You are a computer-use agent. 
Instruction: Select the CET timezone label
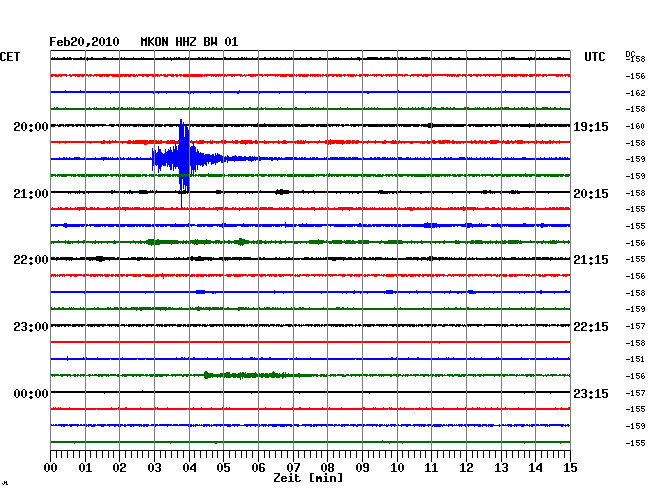tap(10, 57)
